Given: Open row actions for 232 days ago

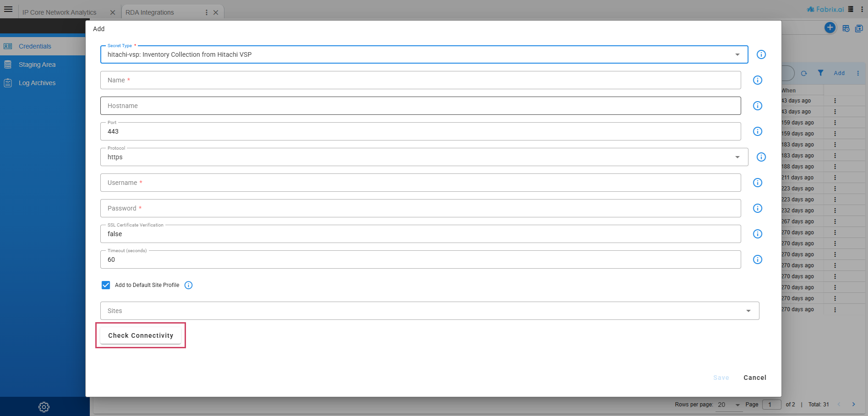Looking at the screenshot, I should pyautogui.click(x=835, y=211).
